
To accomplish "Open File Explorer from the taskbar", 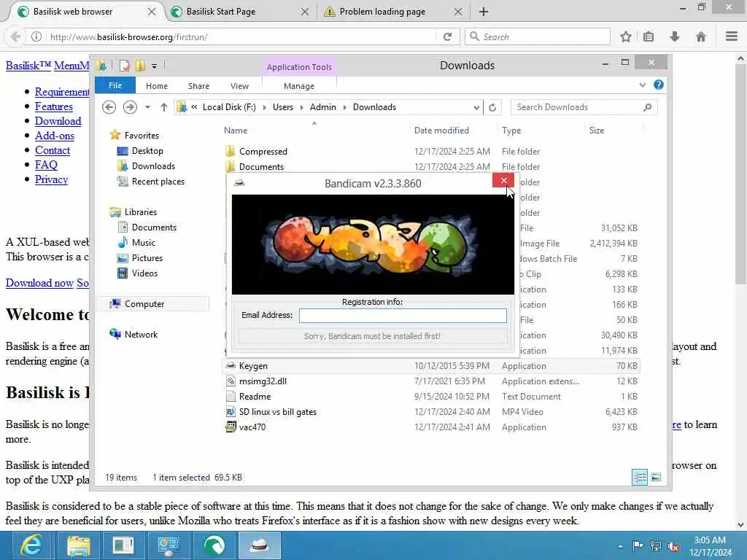I will click(x=77, y=545).
